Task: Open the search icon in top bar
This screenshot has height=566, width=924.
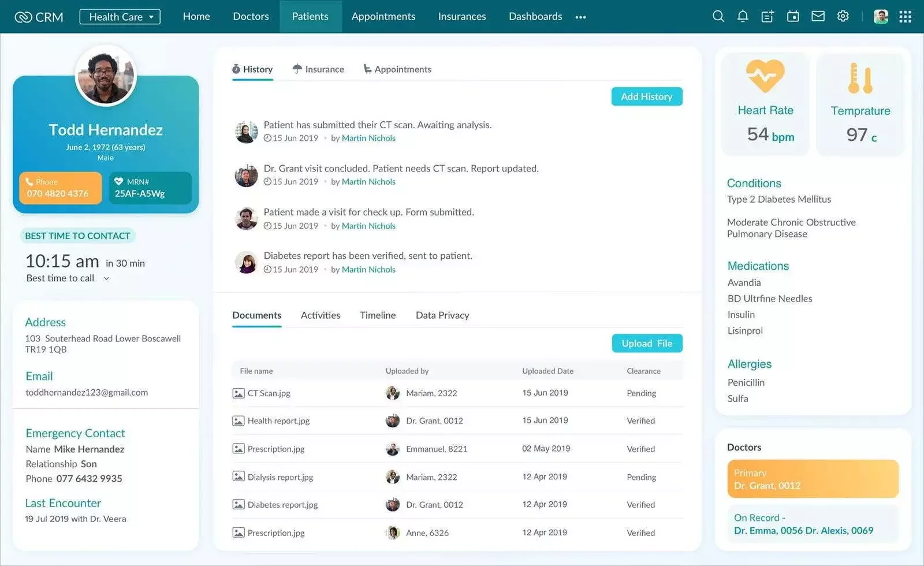Action: 718,16
